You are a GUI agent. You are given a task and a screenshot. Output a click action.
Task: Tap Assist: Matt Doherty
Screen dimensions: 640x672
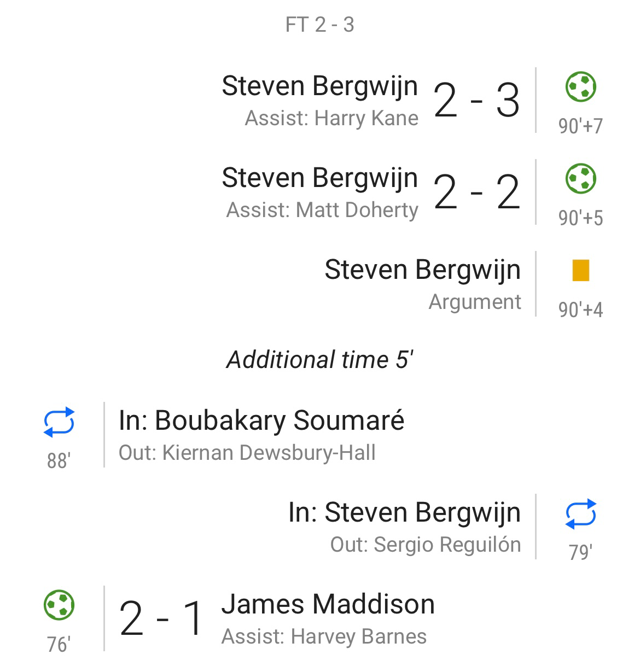[x=322, y=210]
